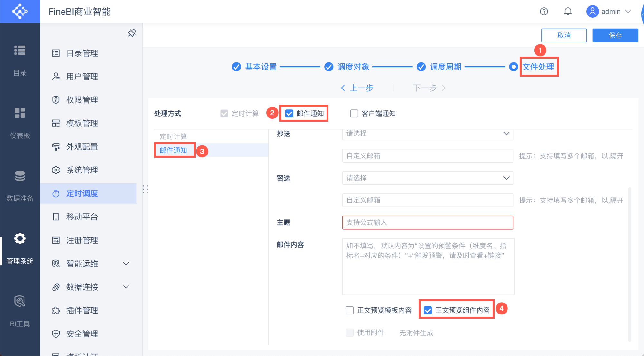This screenshot has height=356, width=644.
Task: Check 正文预览模板内容 option
Action: click(350, 310)
